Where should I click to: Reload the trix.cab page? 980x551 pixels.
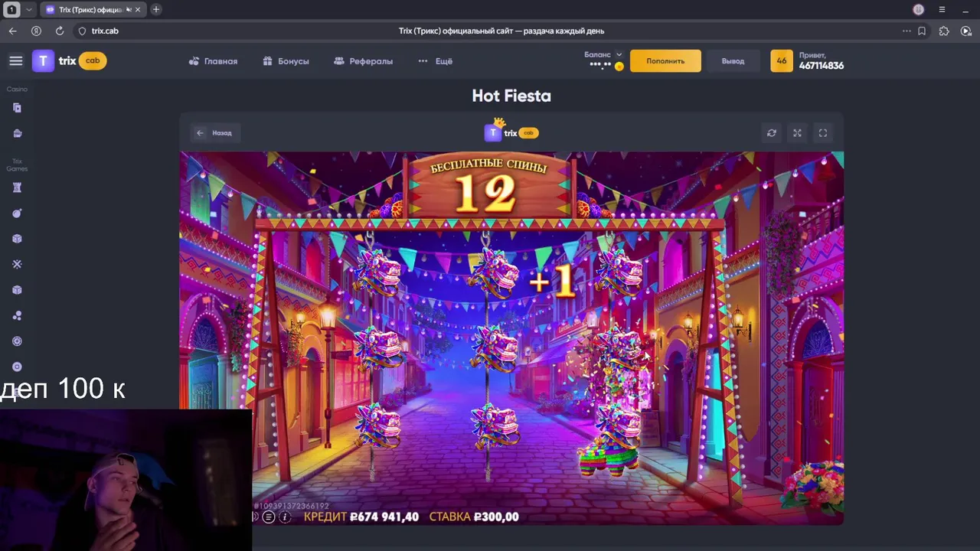pyautogui.click(x=60, y=31)
